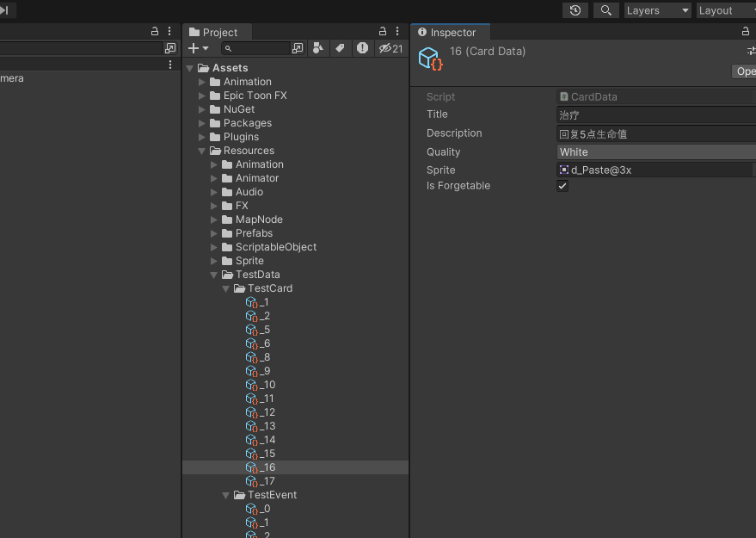The image size is (756, 538).
Task: Click the add asset plus button
Action: 198,48
